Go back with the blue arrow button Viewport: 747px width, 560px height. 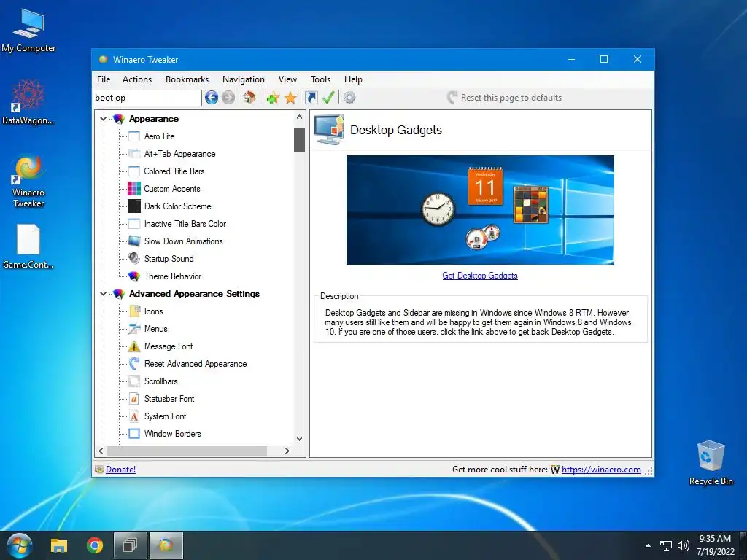[x=212, y=98]
